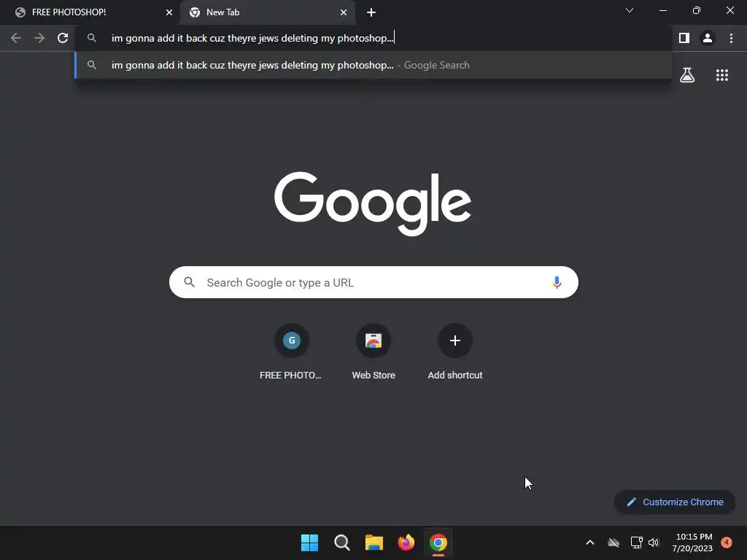747x560 pixels.
Task: Click the Chrome taskbar icon
Action: (x=438, y=542)
